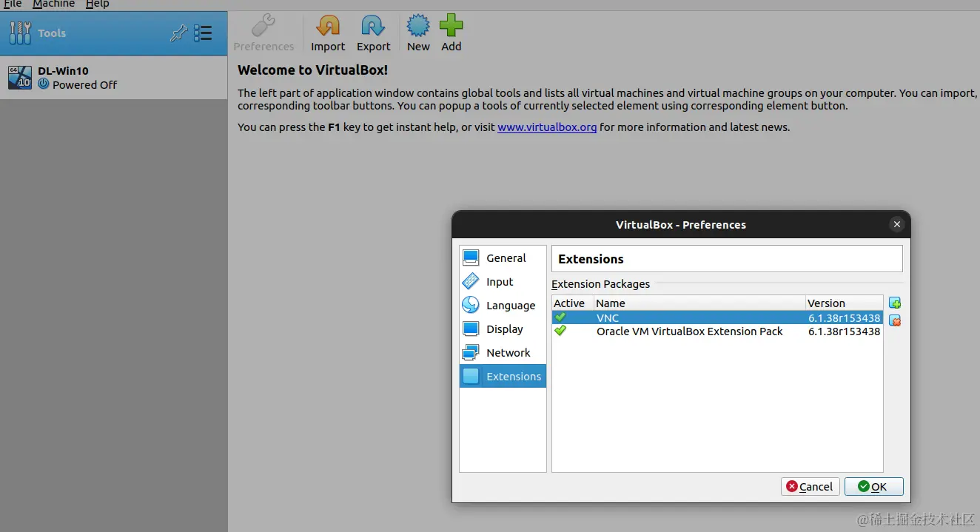This screenshot has height=532, width=980.
Task: Remove the selected extension package
Action: tap(895, 320)
